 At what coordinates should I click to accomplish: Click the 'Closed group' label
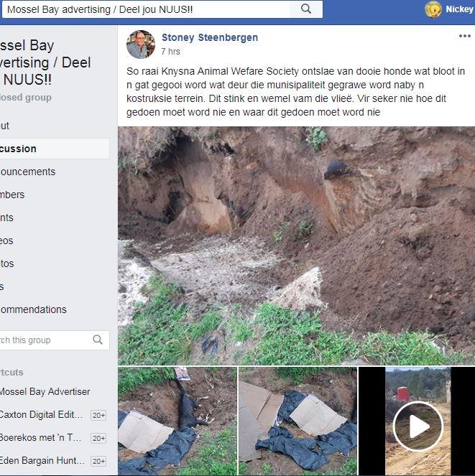tap(26, 98)
